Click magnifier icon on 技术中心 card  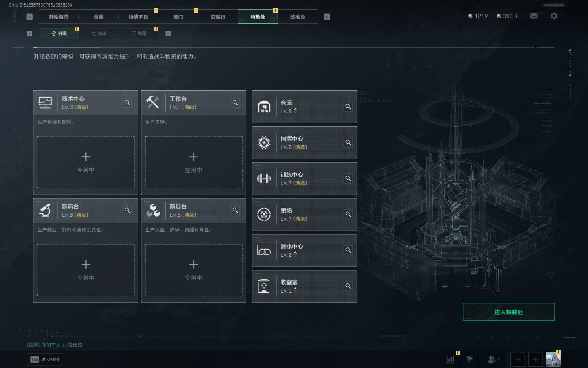(127, 103)
